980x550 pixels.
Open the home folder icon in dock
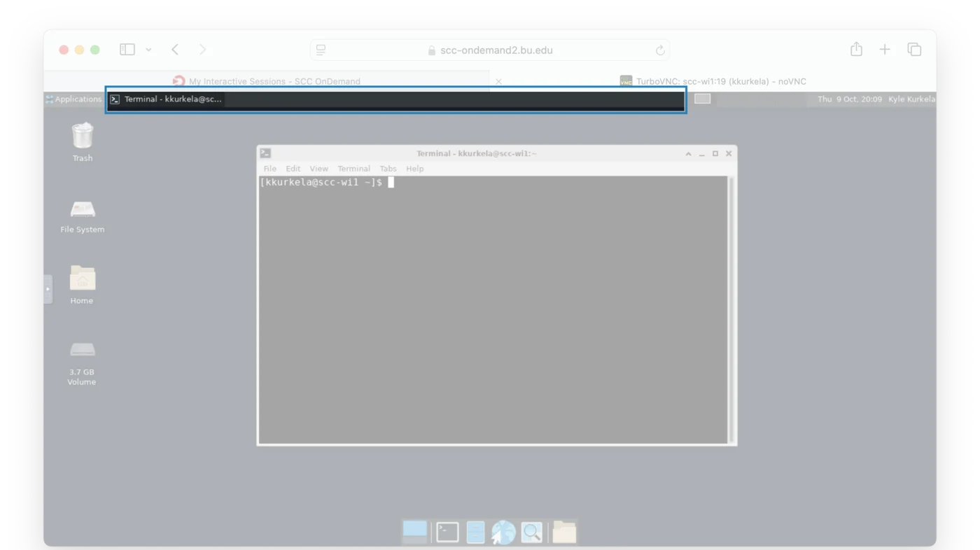pos(564,532)
